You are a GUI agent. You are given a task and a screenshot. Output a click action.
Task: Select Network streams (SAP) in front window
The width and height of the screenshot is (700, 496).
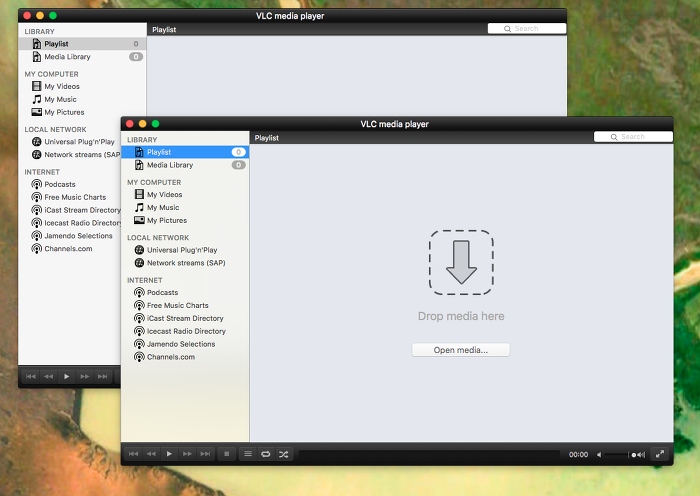coord(185,263)
